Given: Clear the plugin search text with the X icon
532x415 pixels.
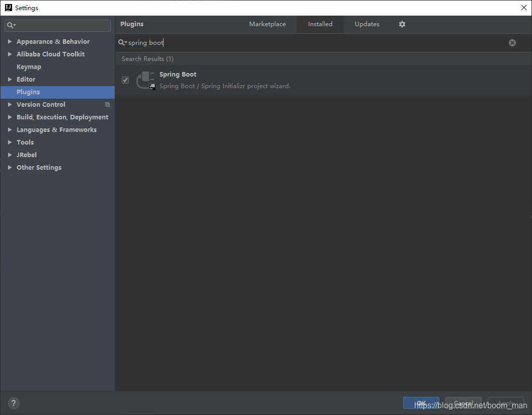Looking at the screenshot, I should pos(512,43).
